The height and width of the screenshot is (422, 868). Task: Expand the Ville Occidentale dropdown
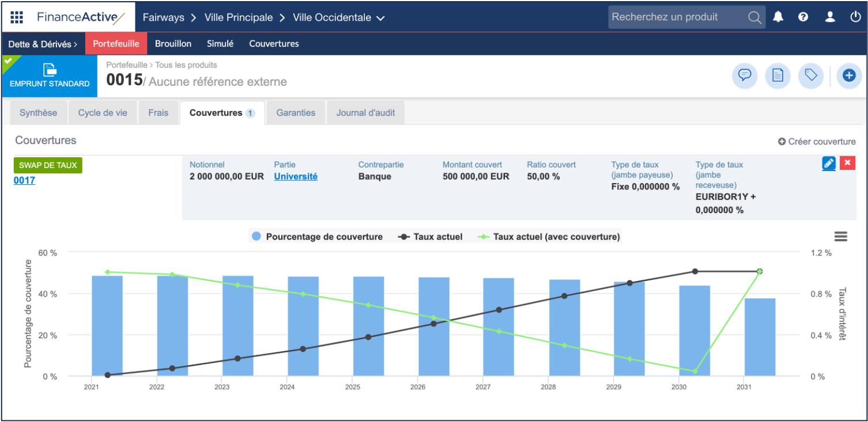tap(338, 18)
